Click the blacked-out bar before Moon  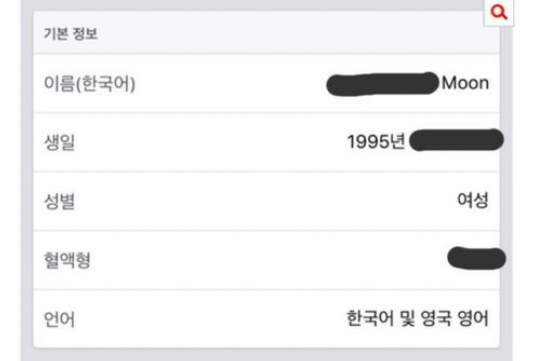383,84
